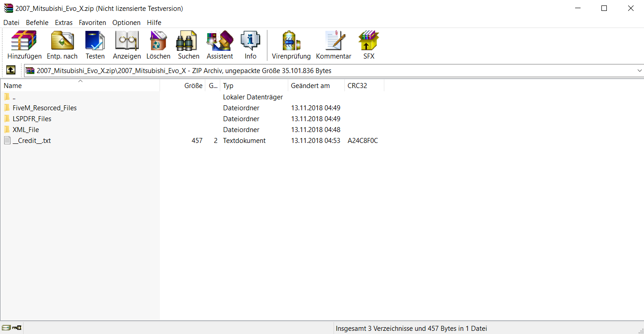Click the parent directory '..' folder icon
This screenshot has height=334, width=644.
point(7,97)
